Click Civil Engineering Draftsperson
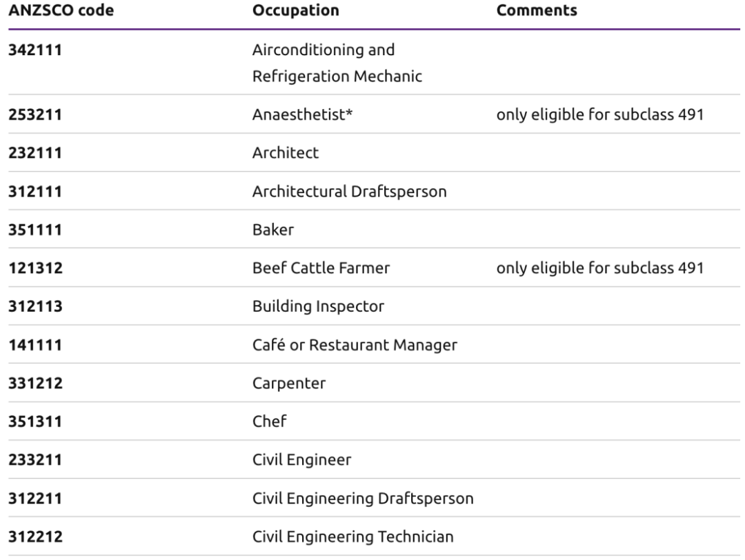745x560 pixels. click(363, 498)
